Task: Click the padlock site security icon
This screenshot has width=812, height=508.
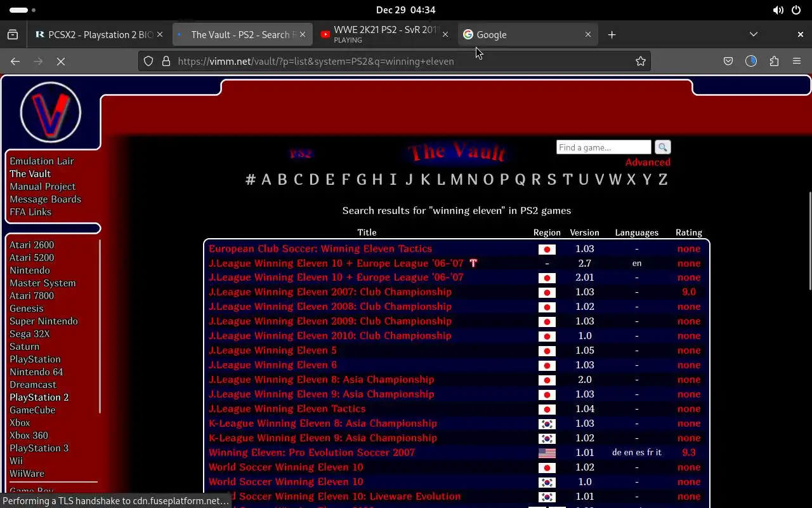Action: click(166, 61)
